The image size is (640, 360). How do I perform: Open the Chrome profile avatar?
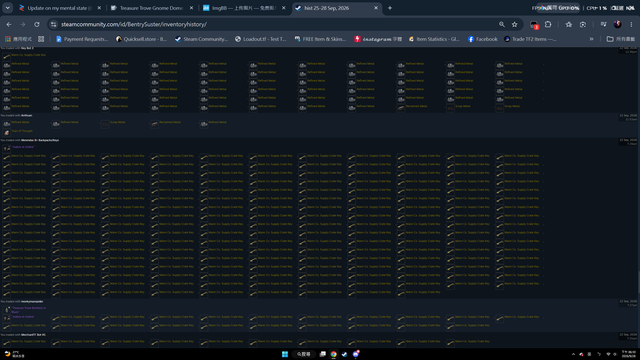618,24
